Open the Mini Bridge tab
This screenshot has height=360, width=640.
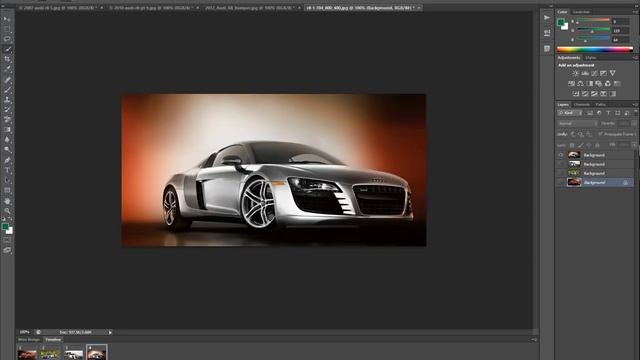(x=29, y=340)
